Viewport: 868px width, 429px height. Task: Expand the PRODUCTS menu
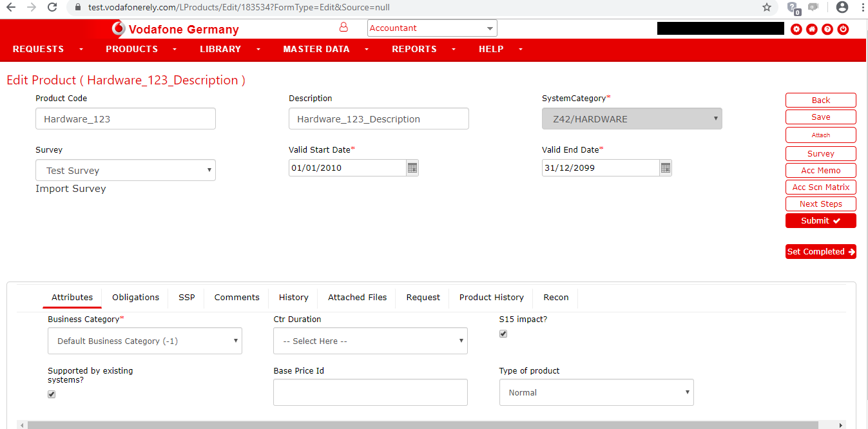click(x=141, y=49)
